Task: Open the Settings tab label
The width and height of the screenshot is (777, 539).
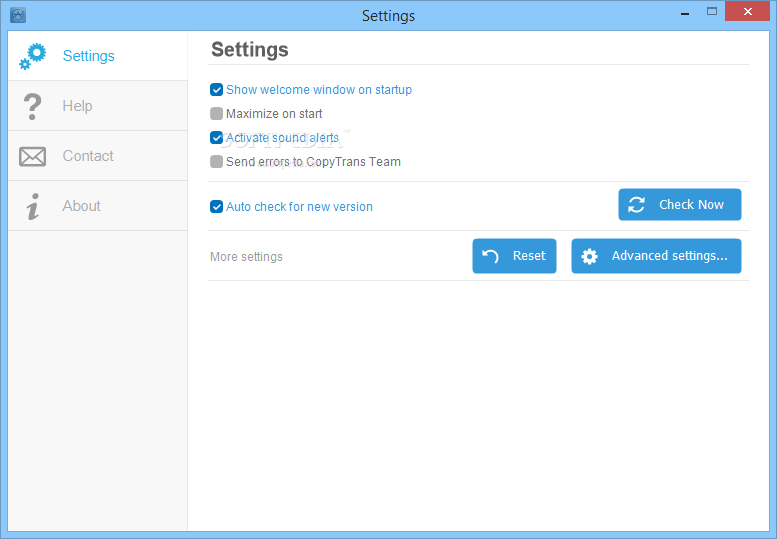Action: (x=89, y=56)
